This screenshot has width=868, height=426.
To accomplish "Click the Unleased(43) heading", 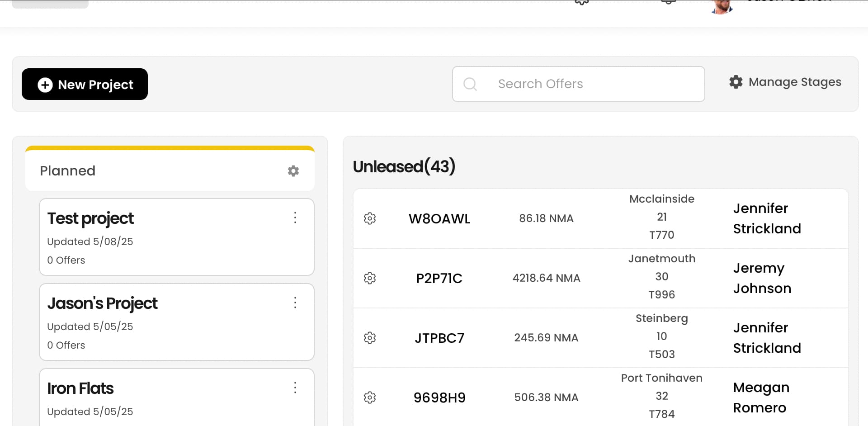I will 404,166.
